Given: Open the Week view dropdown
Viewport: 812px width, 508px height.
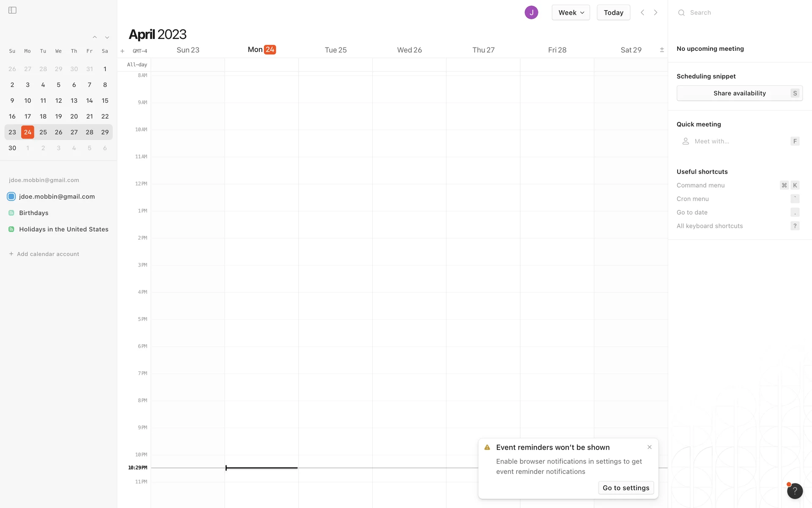Looking at the screenshot, I should click(571, 13).
